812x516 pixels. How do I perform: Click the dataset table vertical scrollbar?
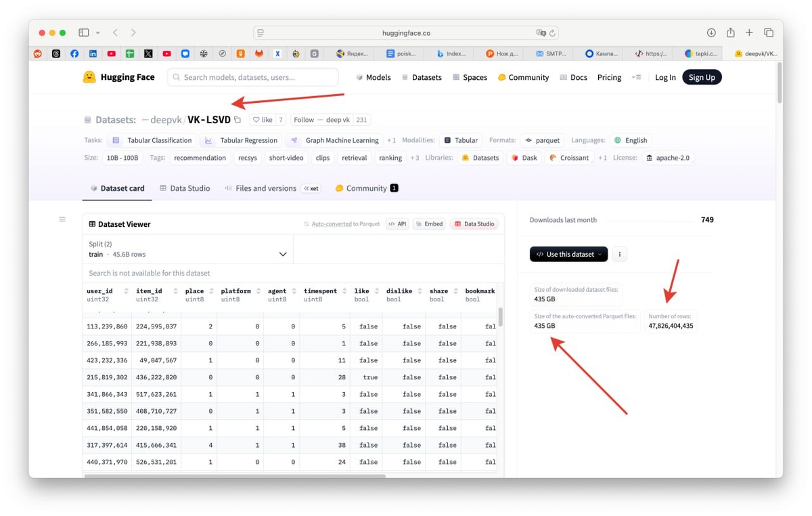click(501, 317)
